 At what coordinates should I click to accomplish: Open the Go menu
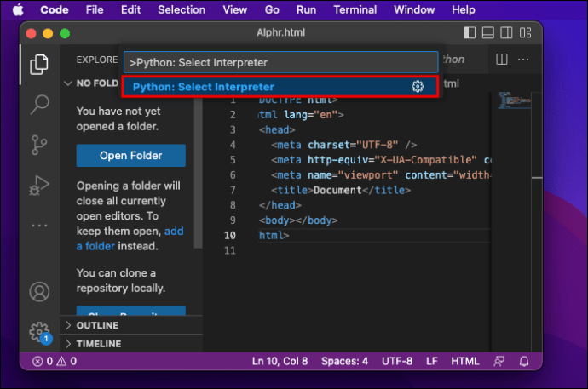coord(272,9)
